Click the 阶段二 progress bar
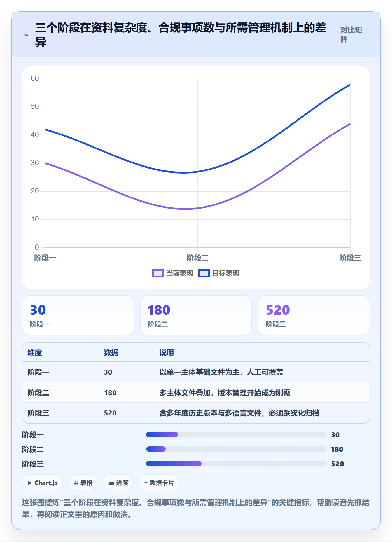 tap(236, 449)
